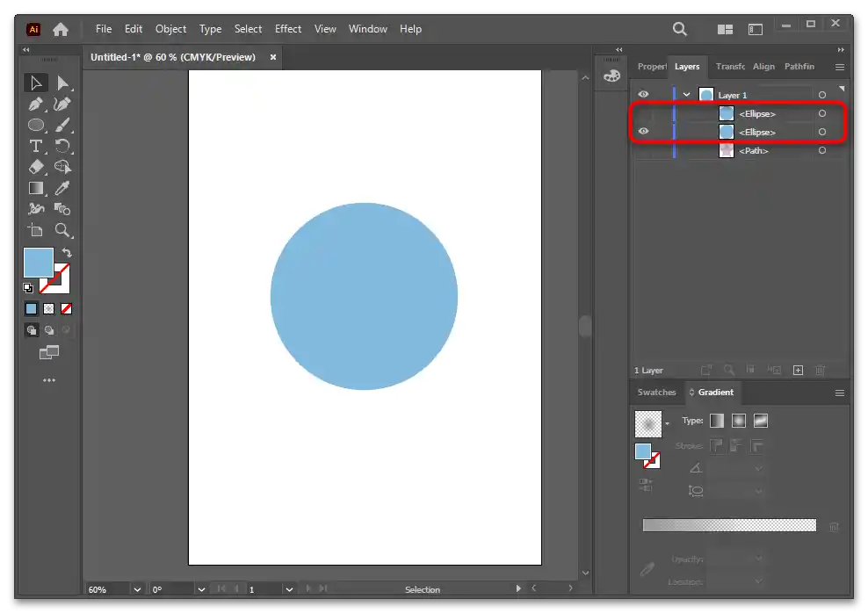Image resolution: width=868 pixels, height=613 pixels.
Task: Switch to the Swatches tab
Action: [x=656, y=393]
